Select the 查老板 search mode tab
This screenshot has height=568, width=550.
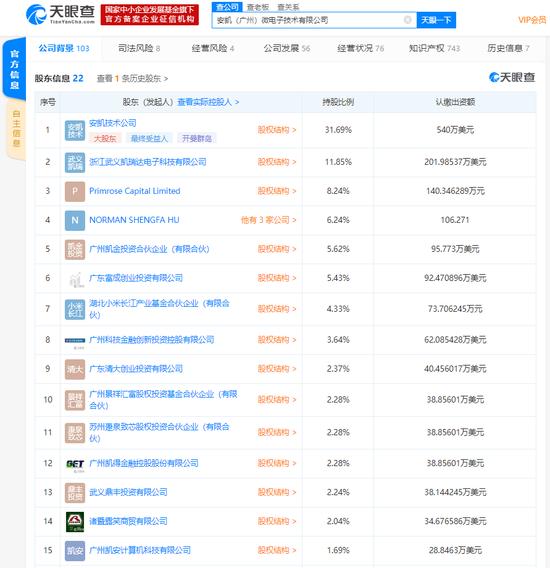pyautogui.click(x=258, y=7)
